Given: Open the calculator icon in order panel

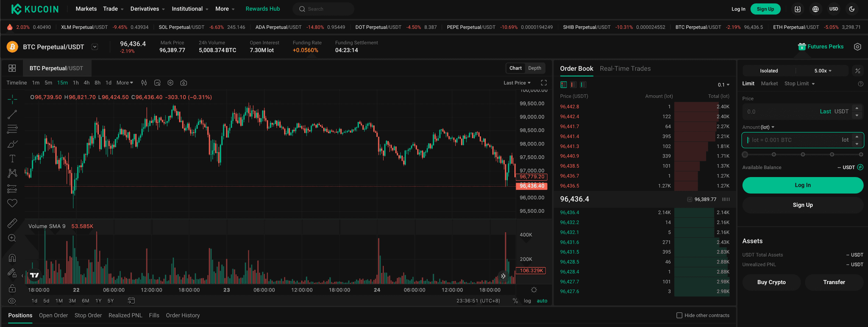Looking at the screenshot, I should 858,71.
